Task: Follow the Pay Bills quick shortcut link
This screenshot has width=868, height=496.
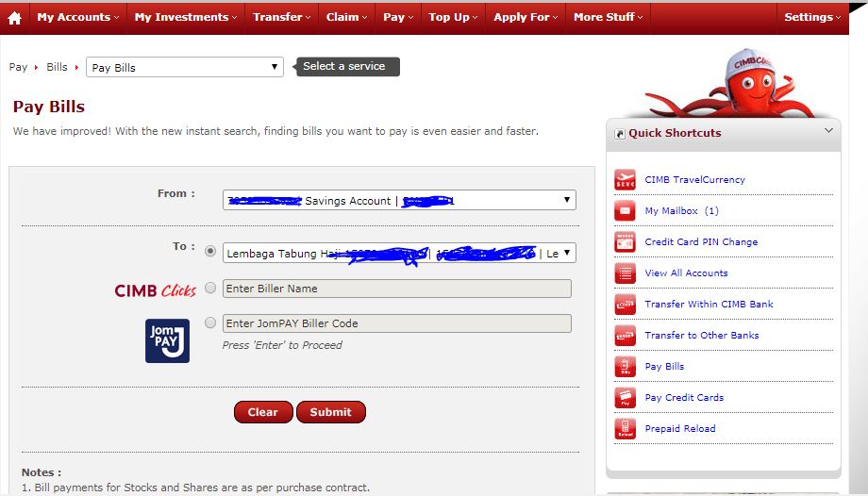Action: (x=664, y=367)
